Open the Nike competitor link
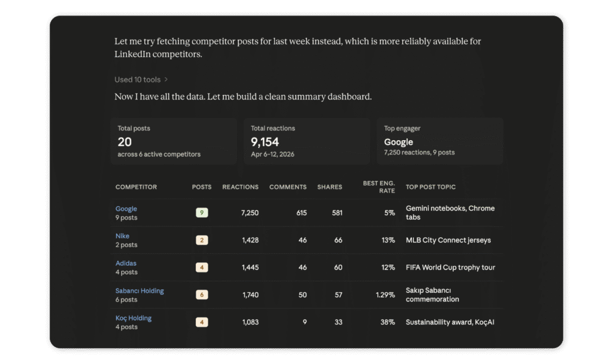The height and width of the screenshot is (364, 613). pyautogui.click(x=122, y=236)
